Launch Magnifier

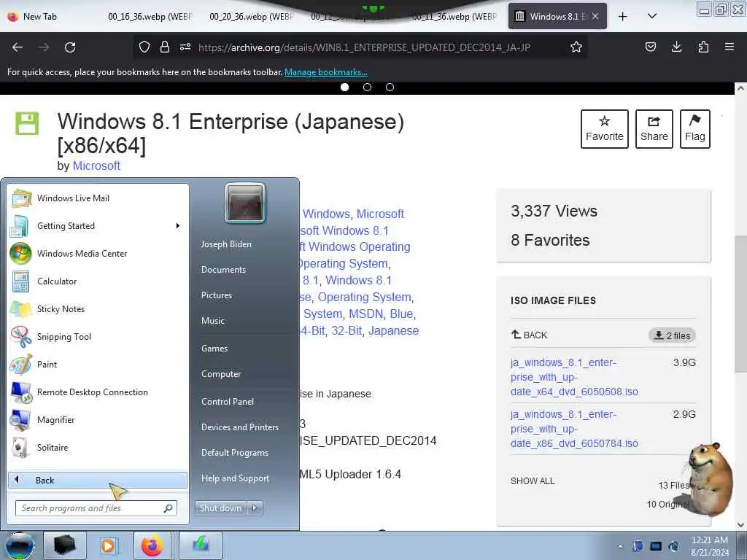[98, 419]
